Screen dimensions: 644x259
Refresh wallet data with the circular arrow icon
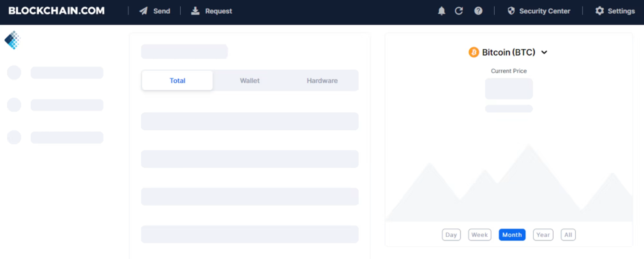[459, 11]
